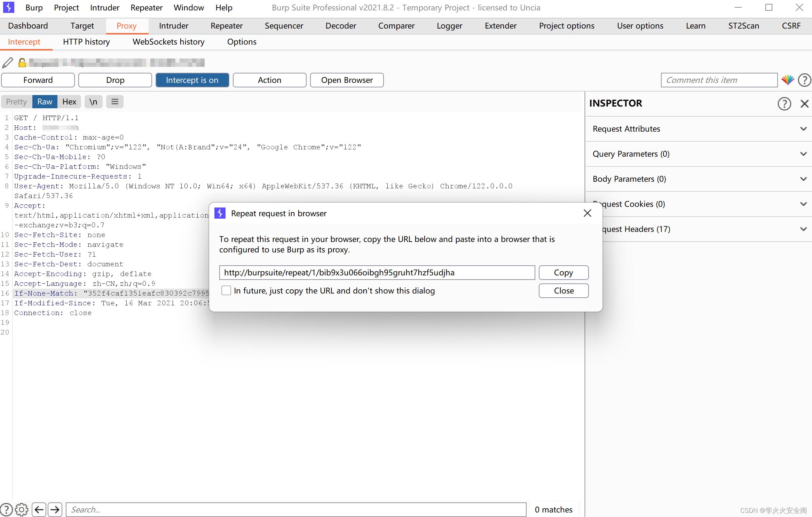The image size is (812, 517).
Task: Click the Comment this item field
Action: [x=719, y=80]
